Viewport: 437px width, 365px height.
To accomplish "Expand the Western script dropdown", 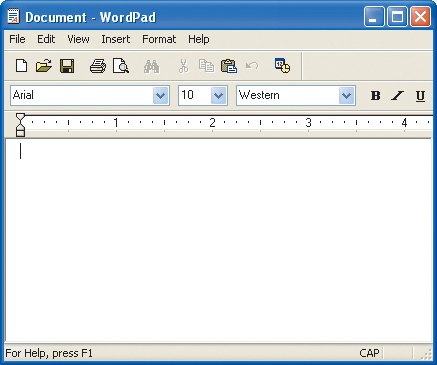I will pos(347,96).
